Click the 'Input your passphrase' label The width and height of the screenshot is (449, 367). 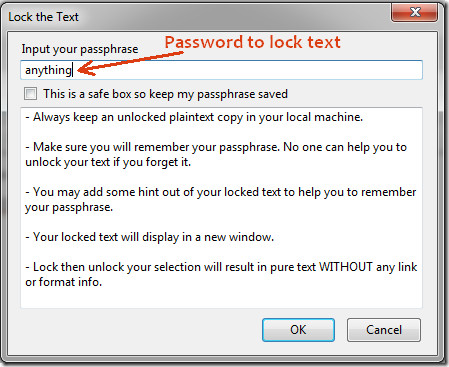pyautogui.click(x=80, y=49)
